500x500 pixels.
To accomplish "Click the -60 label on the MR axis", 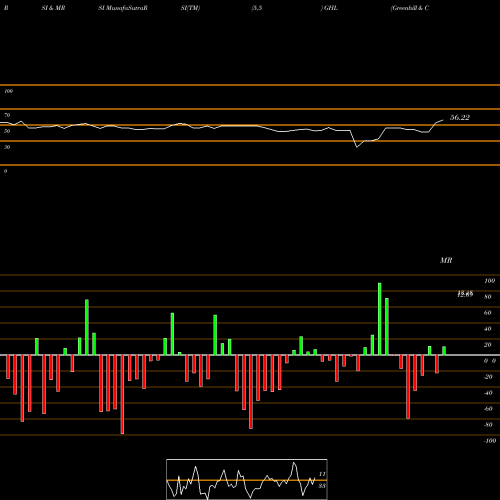I will click(x=488, y=409).
